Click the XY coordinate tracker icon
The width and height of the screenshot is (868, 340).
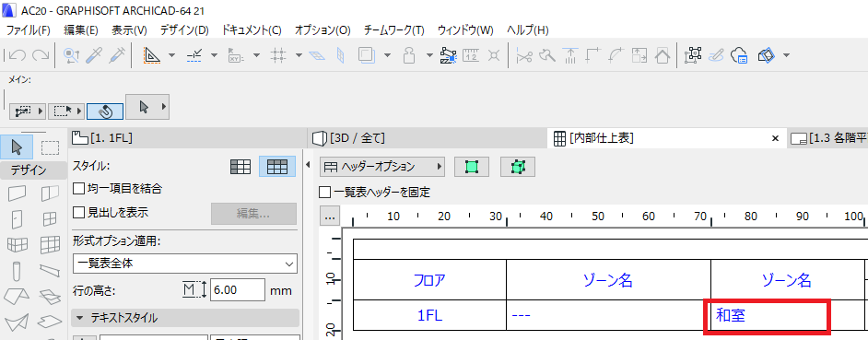(237, 54)
